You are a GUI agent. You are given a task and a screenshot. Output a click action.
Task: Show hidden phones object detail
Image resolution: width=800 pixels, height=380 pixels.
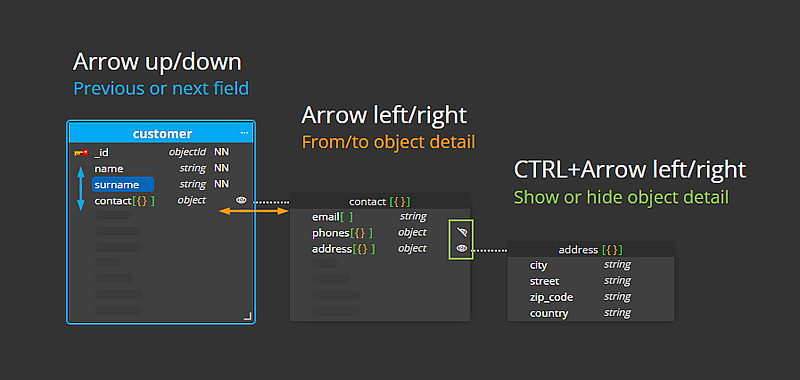[462, 233]
